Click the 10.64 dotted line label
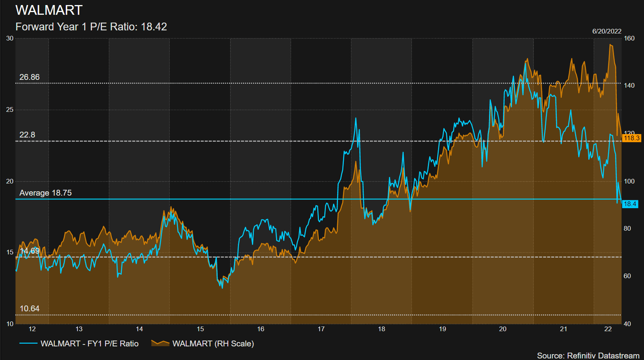Viewport: 644px width, 360px height. pyautogui.click(x=29, y=308)
